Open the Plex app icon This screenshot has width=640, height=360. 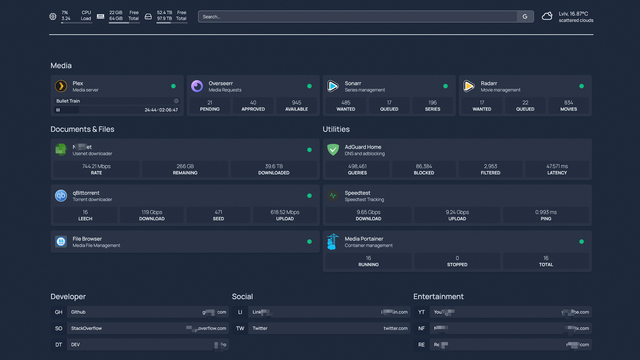61,86
